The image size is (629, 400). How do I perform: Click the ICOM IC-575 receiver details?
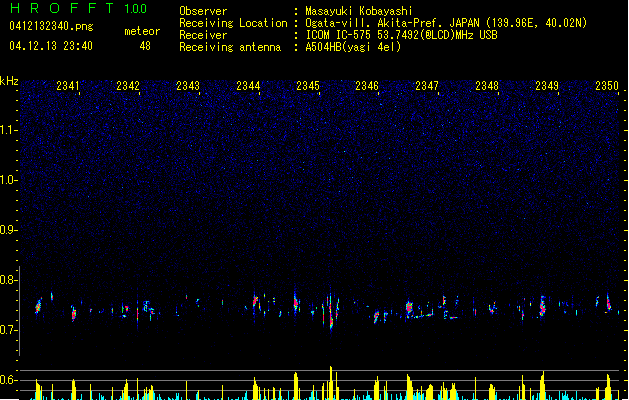402,35
